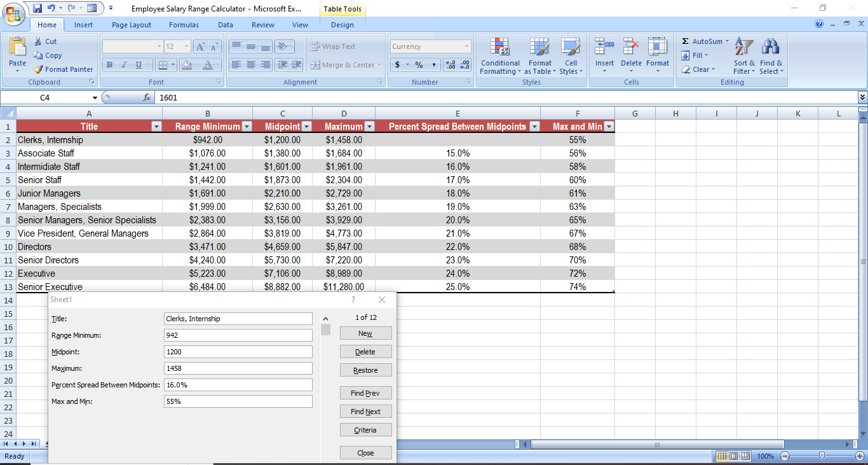The width and height of the screenshot is (868, 465).
Task: Close the data form with Close button
Action: click(x=365, y=453)
